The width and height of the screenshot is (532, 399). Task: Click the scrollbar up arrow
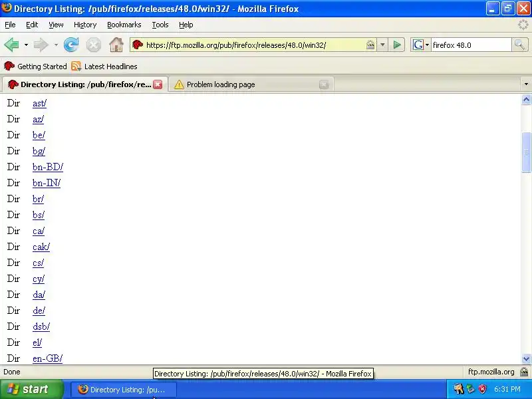[x=526, y=100]
